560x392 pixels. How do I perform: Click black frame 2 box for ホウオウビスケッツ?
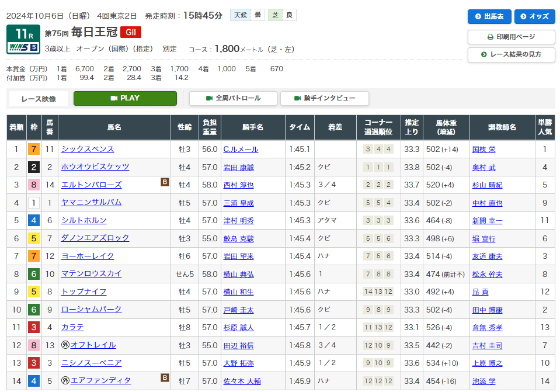[x=34, y=167]
